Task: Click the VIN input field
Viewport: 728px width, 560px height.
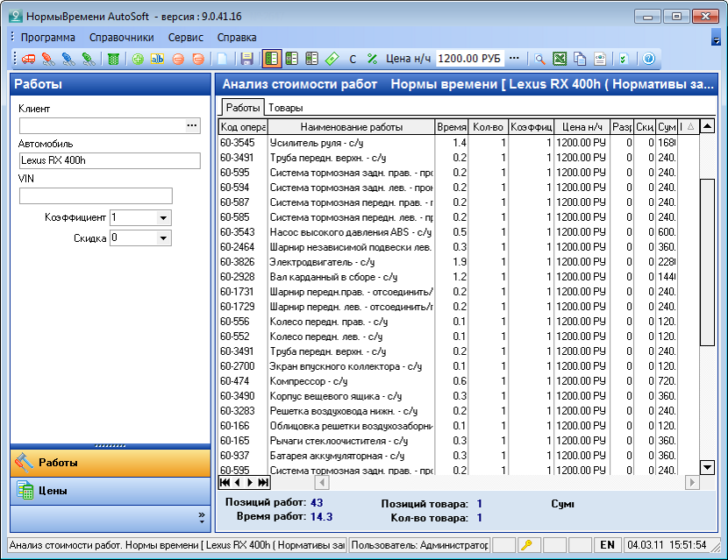Action: [96, 195]
